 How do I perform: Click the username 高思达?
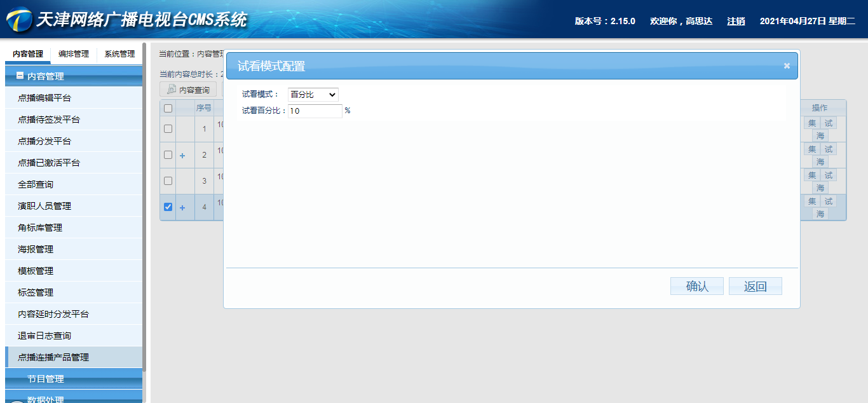(700, 21)
